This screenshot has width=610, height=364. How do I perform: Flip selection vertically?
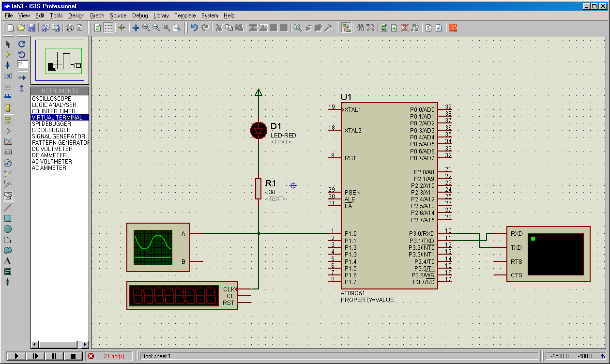(22, 89)
